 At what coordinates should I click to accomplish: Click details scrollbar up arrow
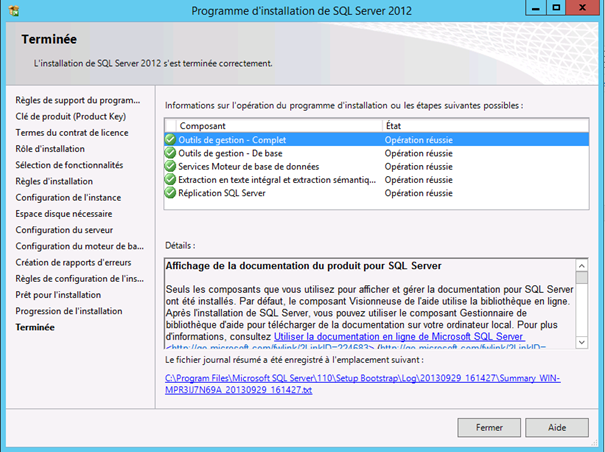(581, 266)
